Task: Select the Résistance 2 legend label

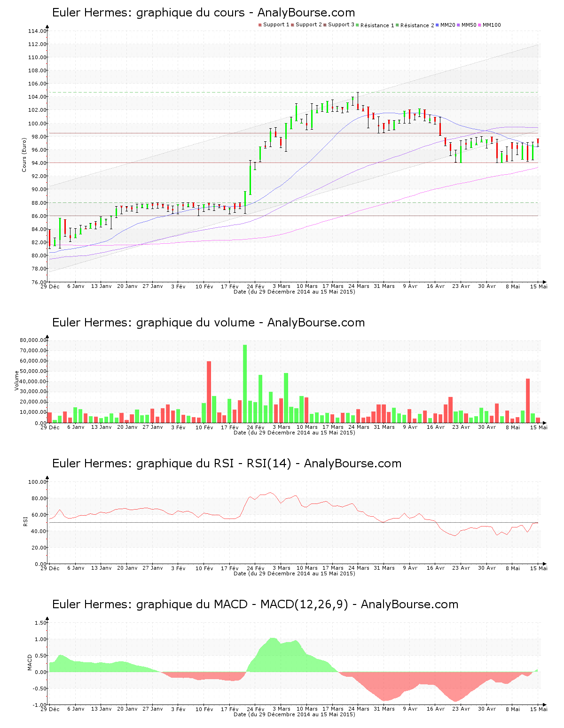Action: pyautogui.click(x=417, y=25)
